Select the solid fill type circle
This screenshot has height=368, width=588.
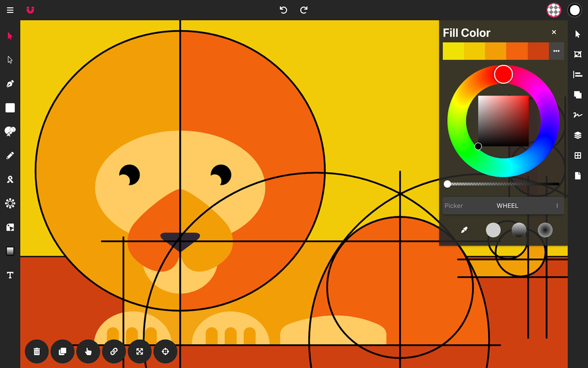point(493,230)
